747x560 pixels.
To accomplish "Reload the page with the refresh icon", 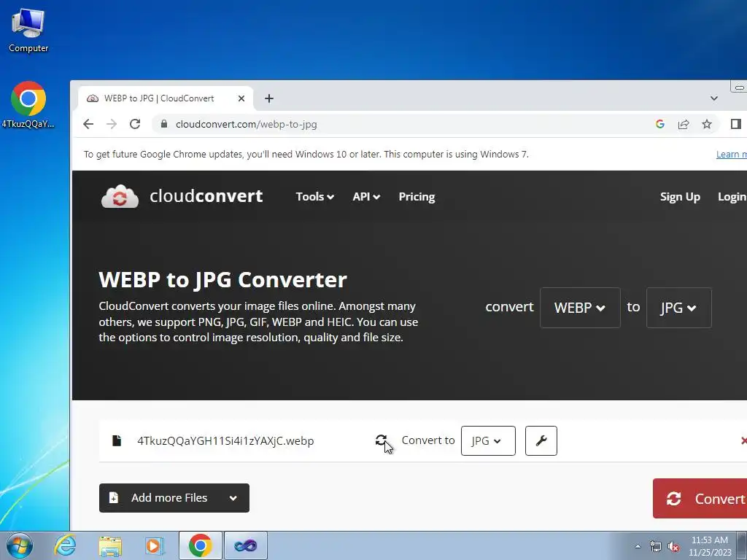I will pyautogui.click(x=135, y=124).
